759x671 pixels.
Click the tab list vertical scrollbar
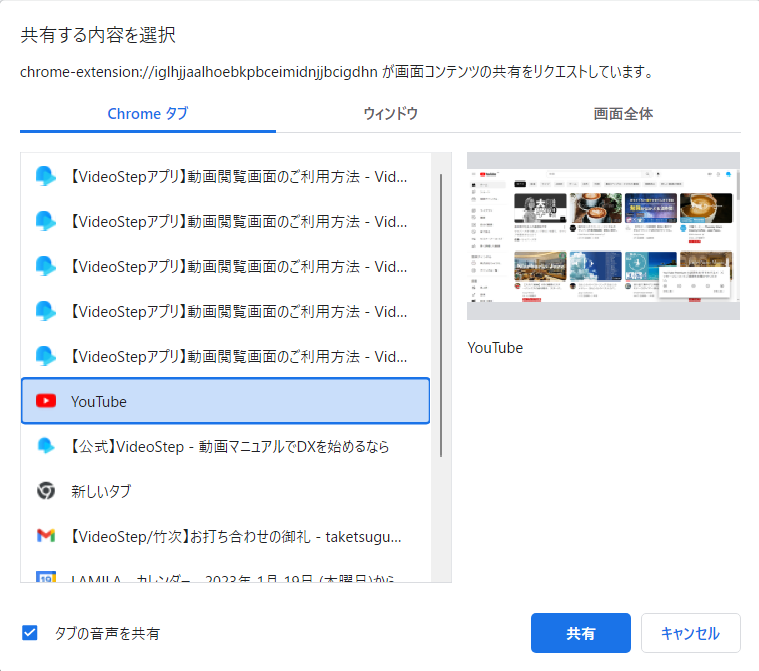pyautogui.click(x=441, y=316)
